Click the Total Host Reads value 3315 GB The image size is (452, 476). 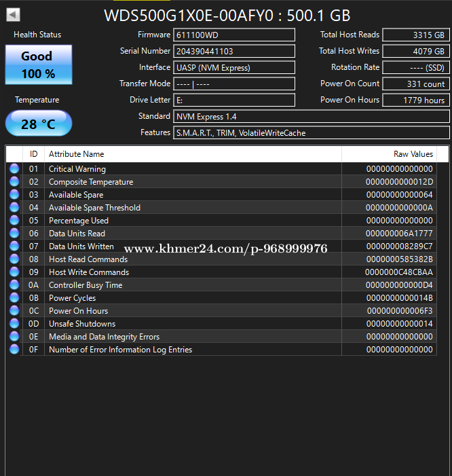pos(416,35)
